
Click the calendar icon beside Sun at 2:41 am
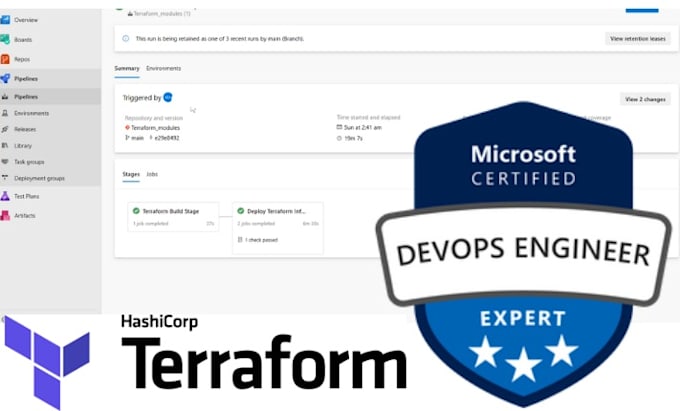339,127
